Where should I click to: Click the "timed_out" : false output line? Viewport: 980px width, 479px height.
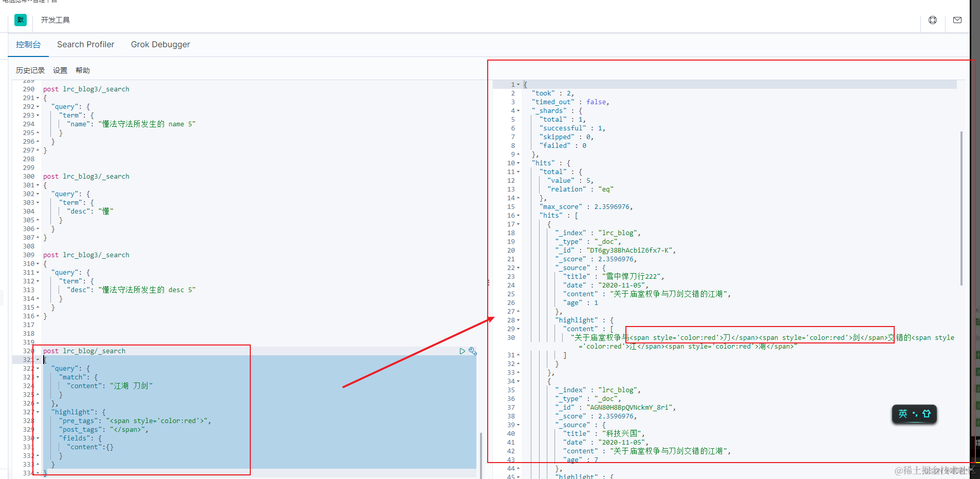pos(570,102)
